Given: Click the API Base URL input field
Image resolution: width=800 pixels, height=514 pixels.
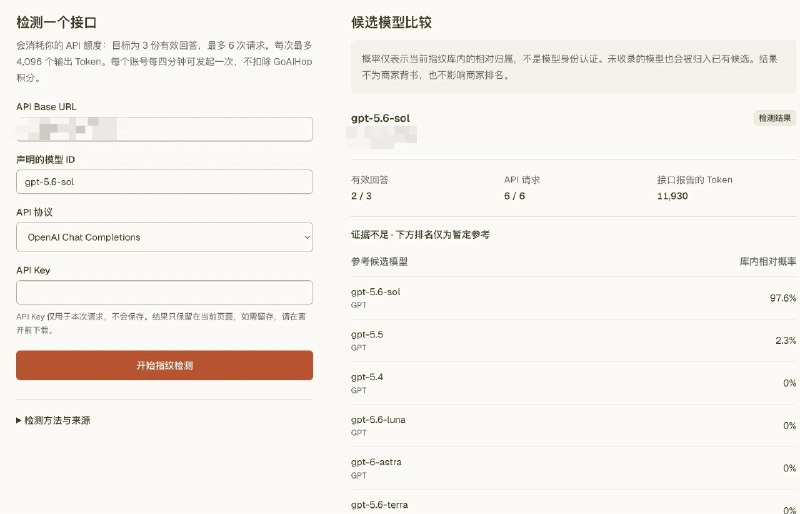Looking at the screenshot, I should (x=164, y=129).
